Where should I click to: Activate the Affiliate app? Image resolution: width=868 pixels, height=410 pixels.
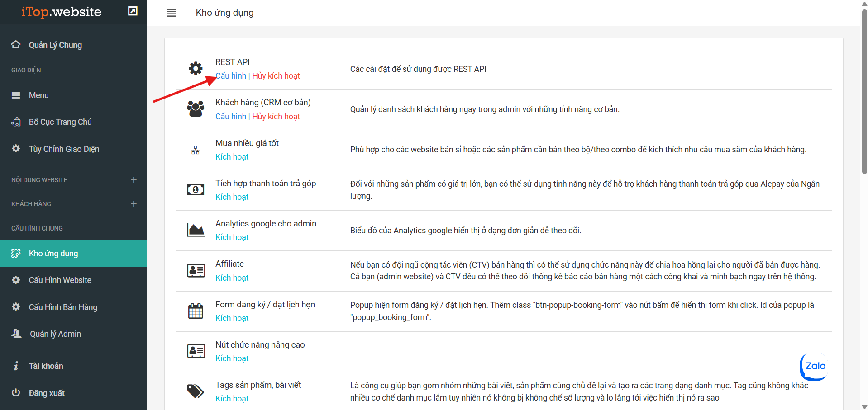(232, 278)
